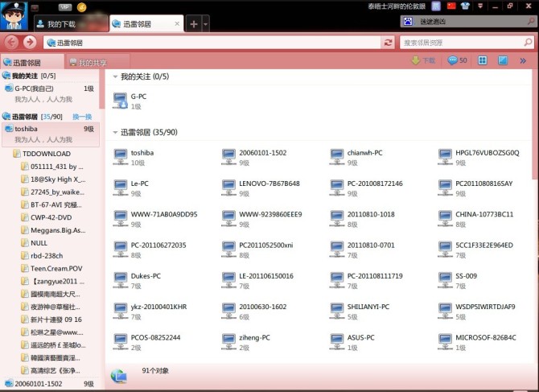Open folder rbd-238ch in tree
The height and width of the screenshot is (392, 539).
(x=42, y=255)
